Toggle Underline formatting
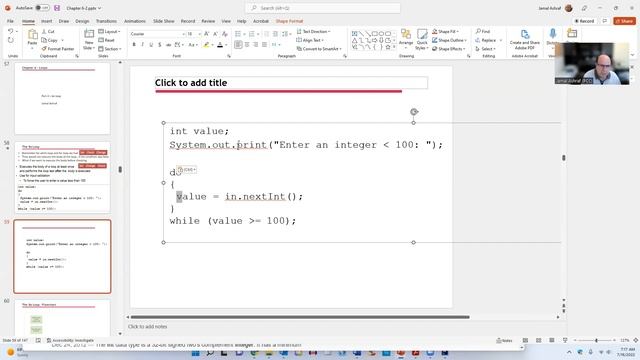This screenshot has width=640, height=360. pos(151,44)
